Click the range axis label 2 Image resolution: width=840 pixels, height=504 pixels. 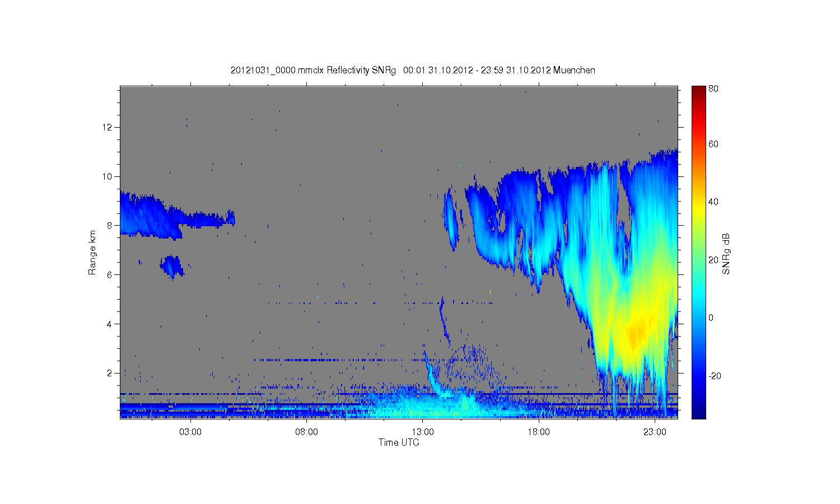110,373
